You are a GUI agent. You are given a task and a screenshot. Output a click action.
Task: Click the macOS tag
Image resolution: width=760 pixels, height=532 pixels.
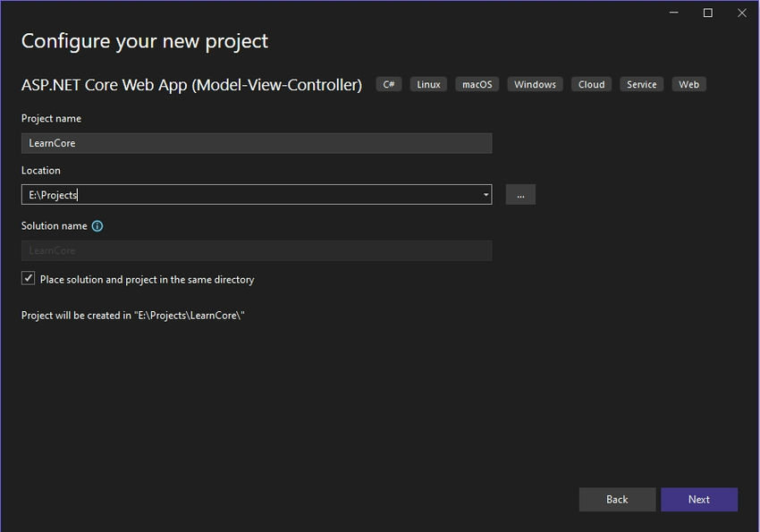pyautogui.click(x=477, y=84)
